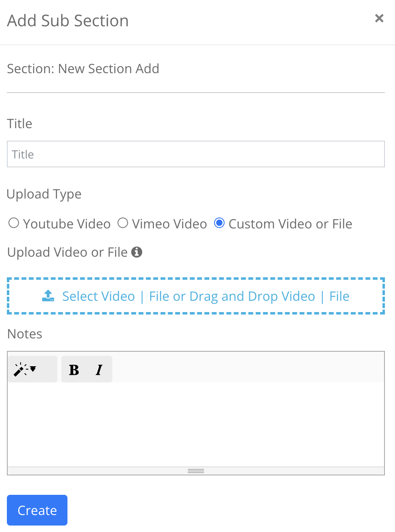Click the Vimeo Video label text

(170, 224)
